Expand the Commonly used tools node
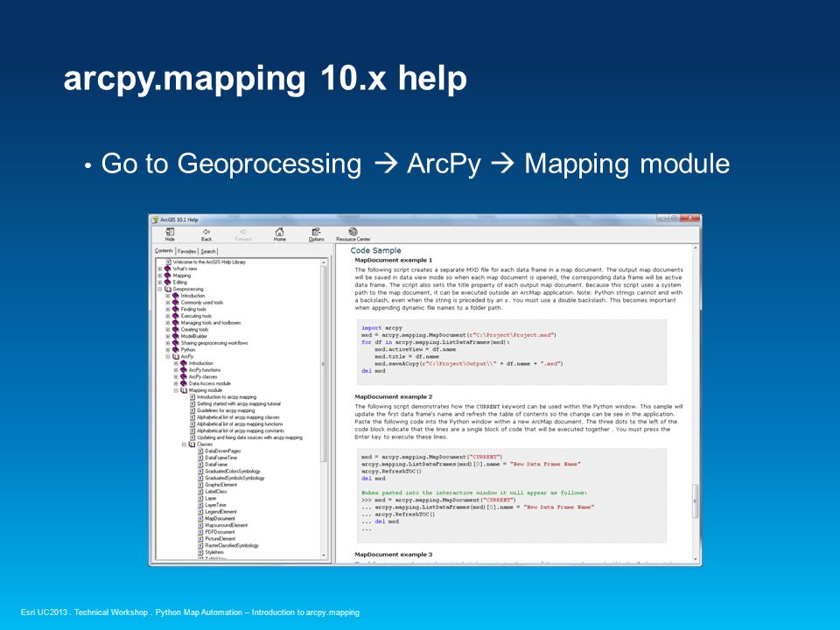The width and height of the screenshot is (840, 630). coord(168,303)
